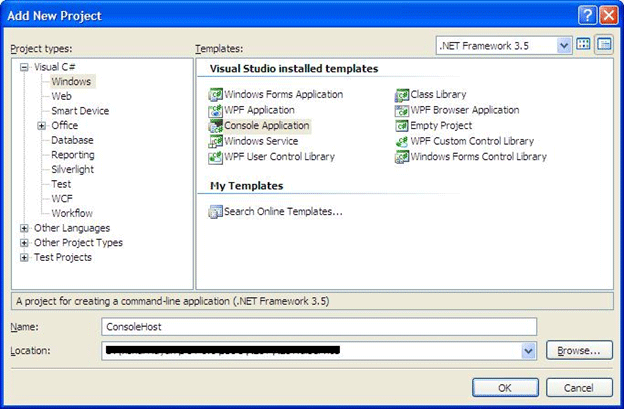Screen dimensions: 624x409
Task: Select Other Project Types label
Action: 78,243
